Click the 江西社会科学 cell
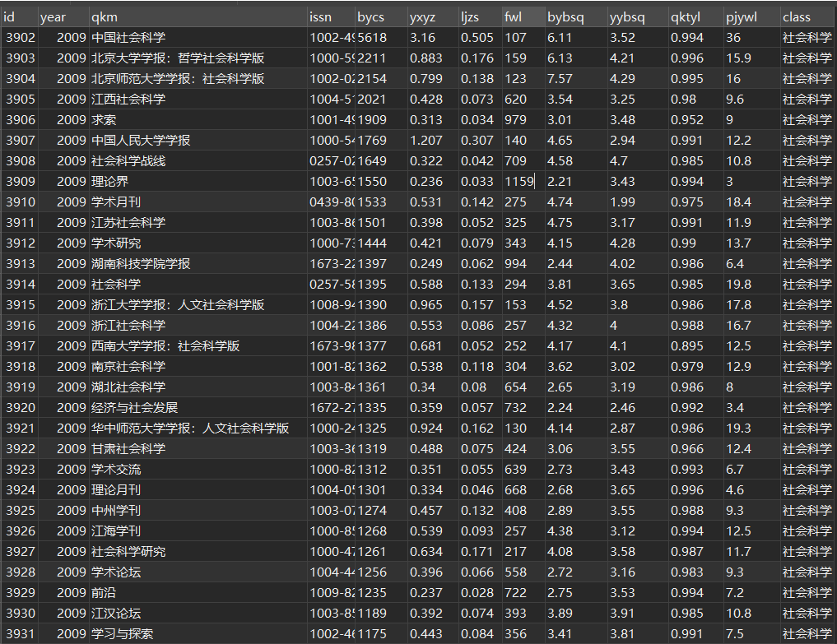The image size is (837, 644). pyautogui.click(x=198, y=100)
